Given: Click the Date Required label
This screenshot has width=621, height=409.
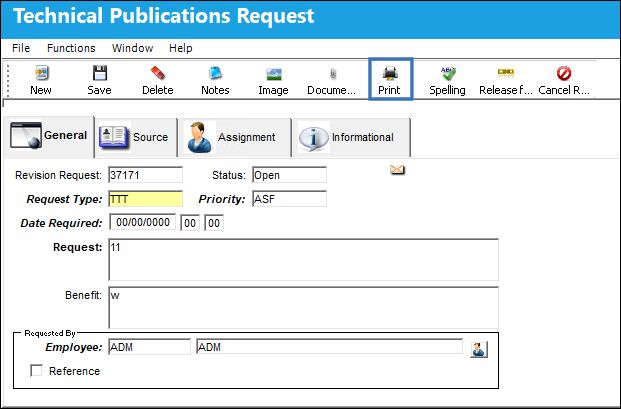Looking at the screenshot, I should (61, 223).
